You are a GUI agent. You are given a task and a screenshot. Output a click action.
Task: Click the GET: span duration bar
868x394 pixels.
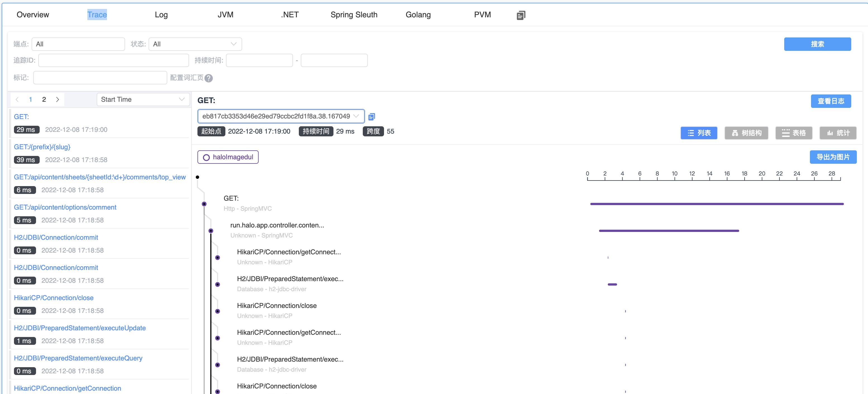tap(716, 204)
